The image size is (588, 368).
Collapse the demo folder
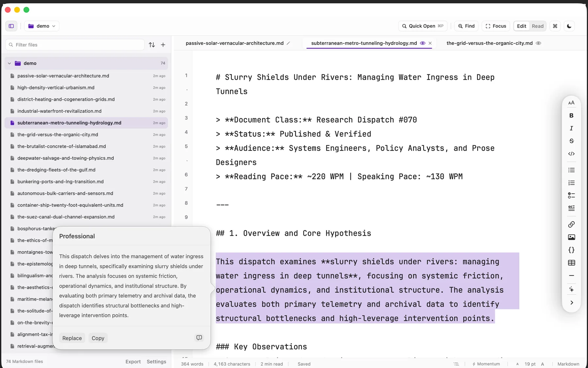click(9, 63)
